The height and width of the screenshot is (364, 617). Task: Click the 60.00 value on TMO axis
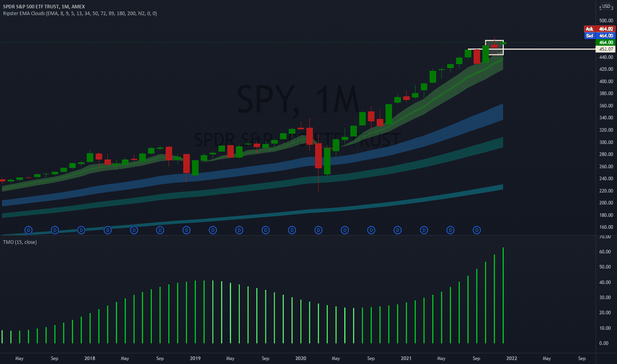click(605, 251)
